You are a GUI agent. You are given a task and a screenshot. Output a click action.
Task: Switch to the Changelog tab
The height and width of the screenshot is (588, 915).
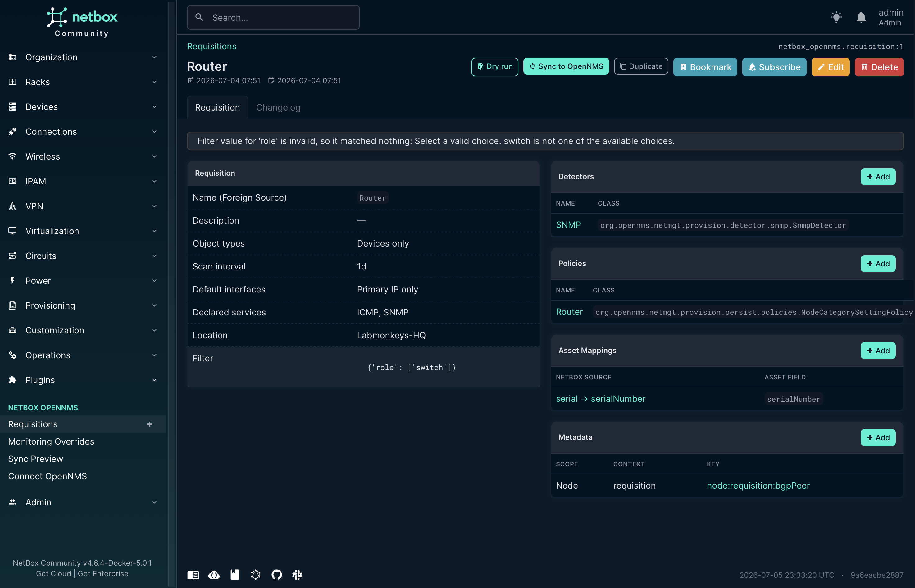pos(278,107)
